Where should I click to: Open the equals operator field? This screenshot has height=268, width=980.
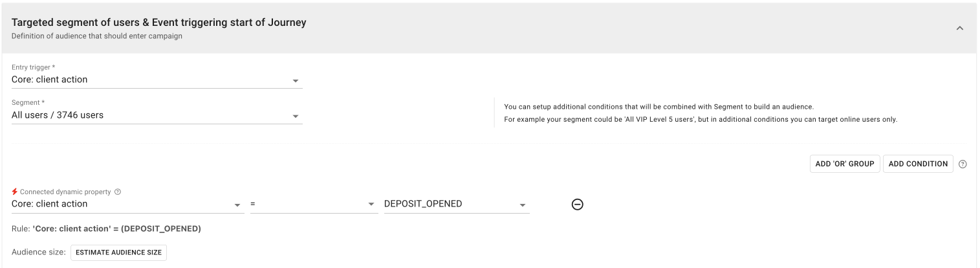tap(307, 204)
